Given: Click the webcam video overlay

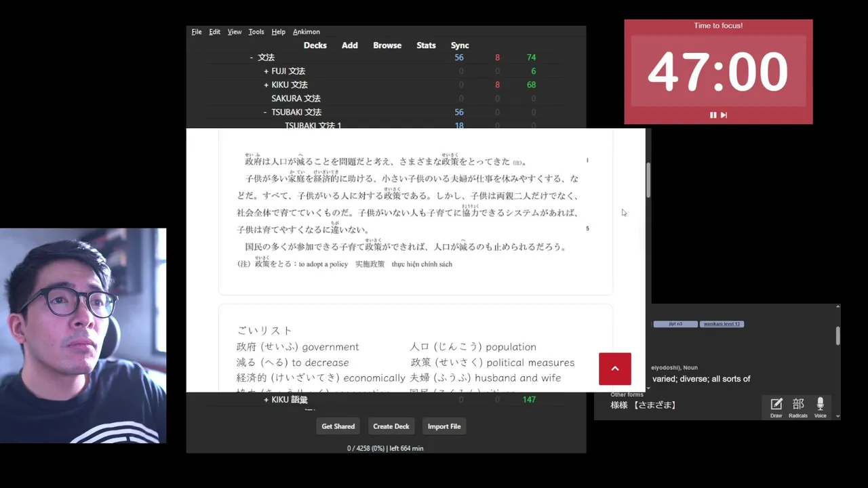Looking at the screenshot, I should click(x=83, y=335).
